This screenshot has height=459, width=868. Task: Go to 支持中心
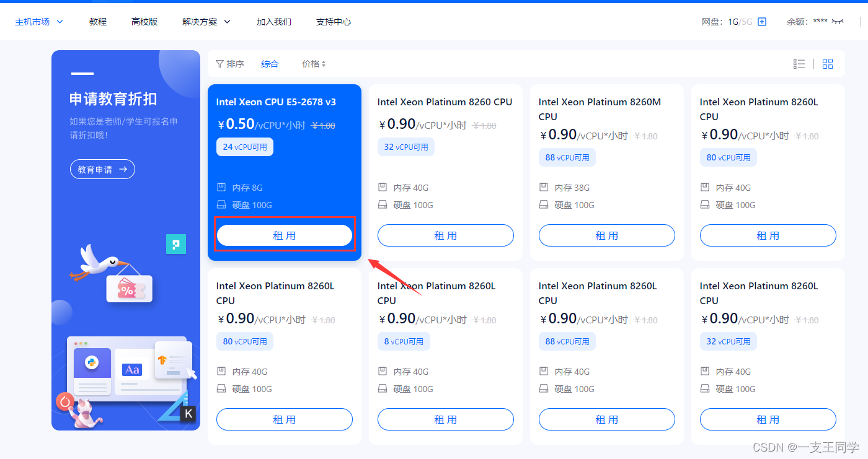(x=334, y=22)
